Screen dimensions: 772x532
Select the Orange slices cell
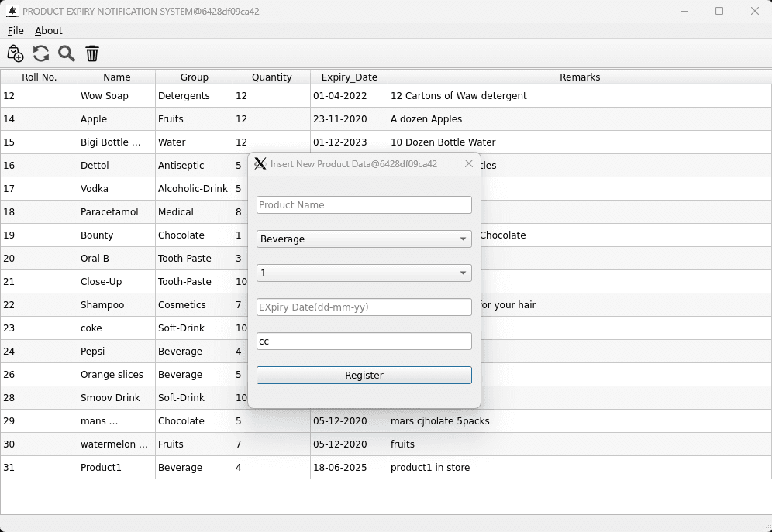[x=117, y=375]
